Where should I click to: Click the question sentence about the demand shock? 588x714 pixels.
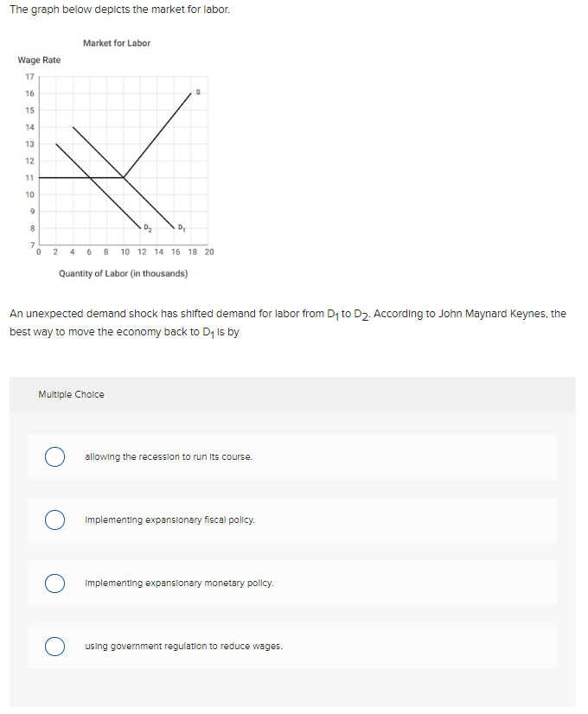point(285,314)
